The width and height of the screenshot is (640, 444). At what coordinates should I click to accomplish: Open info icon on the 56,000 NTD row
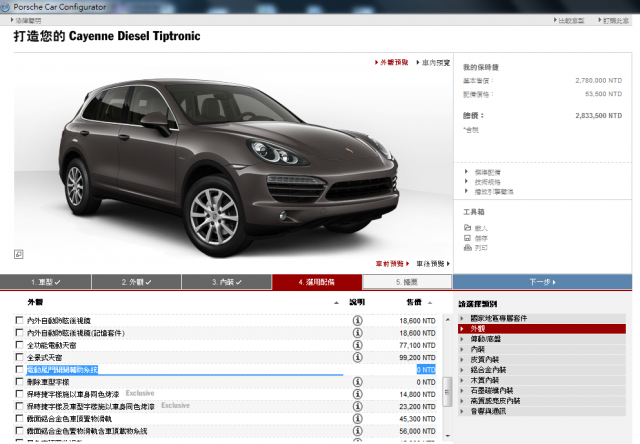point(357,431)
